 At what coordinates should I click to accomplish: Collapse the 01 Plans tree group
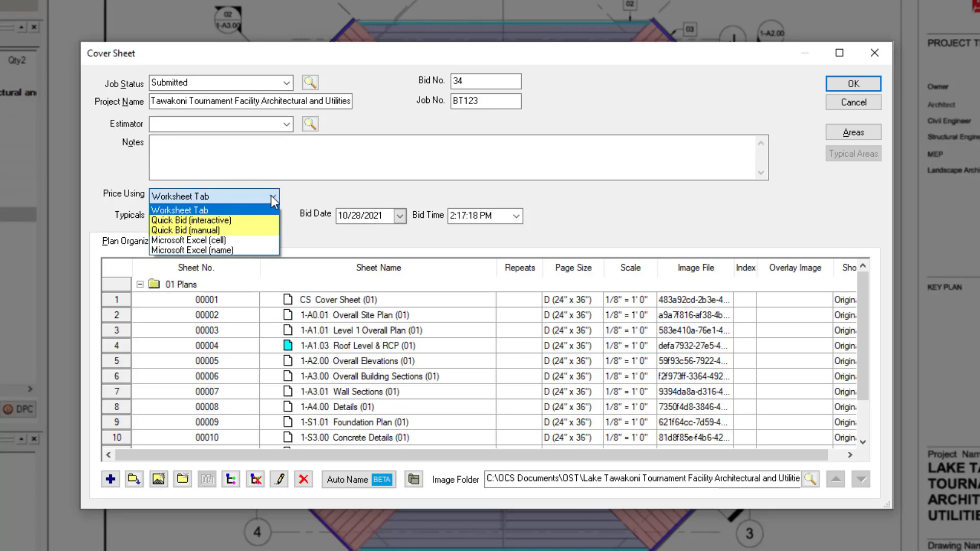pos(140,283)
